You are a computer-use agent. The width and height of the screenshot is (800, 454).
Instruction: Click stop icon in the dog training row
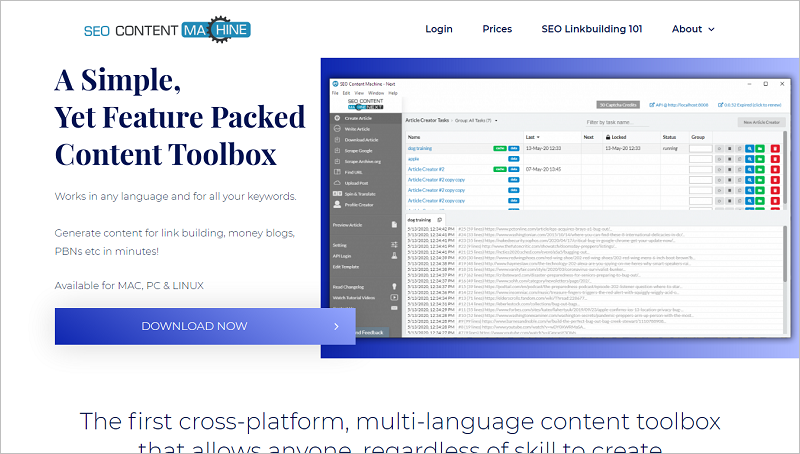(729, 148)
